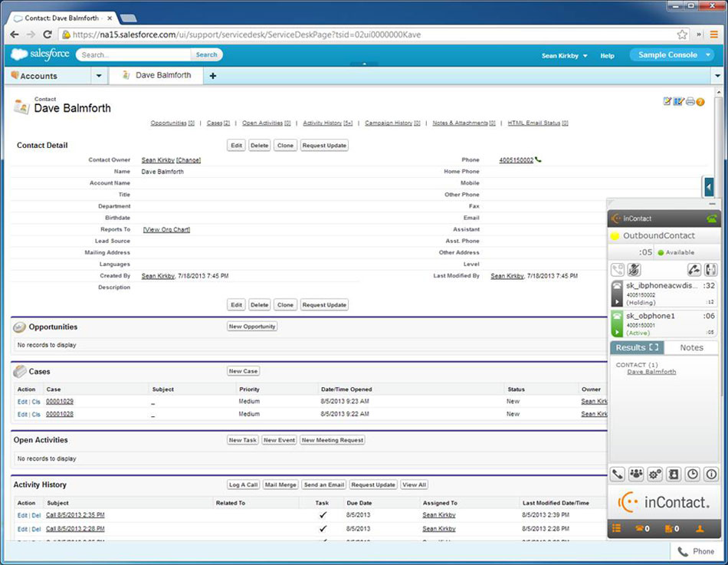Click the orange callback queue counter icon

point(672,528)
